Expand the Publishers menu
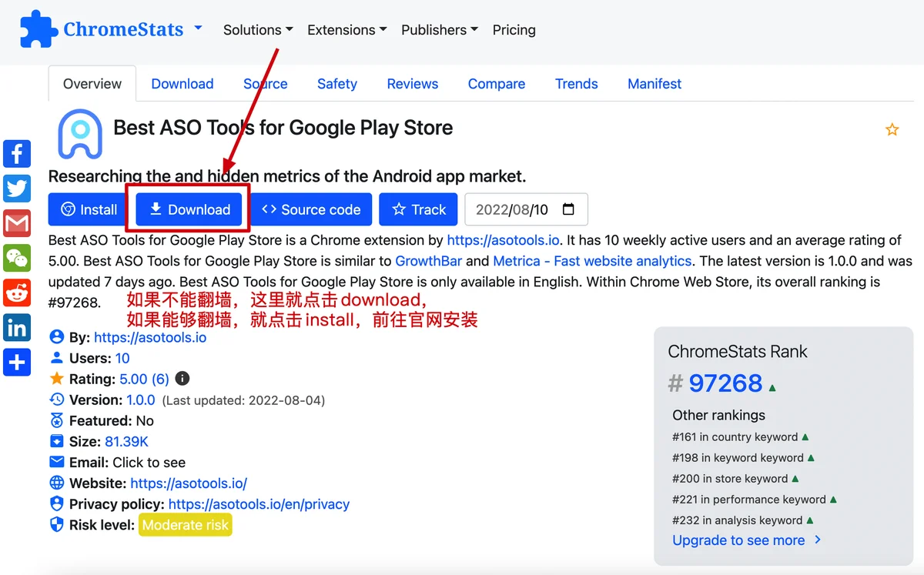The image size is (924, 575). [439, 30]
